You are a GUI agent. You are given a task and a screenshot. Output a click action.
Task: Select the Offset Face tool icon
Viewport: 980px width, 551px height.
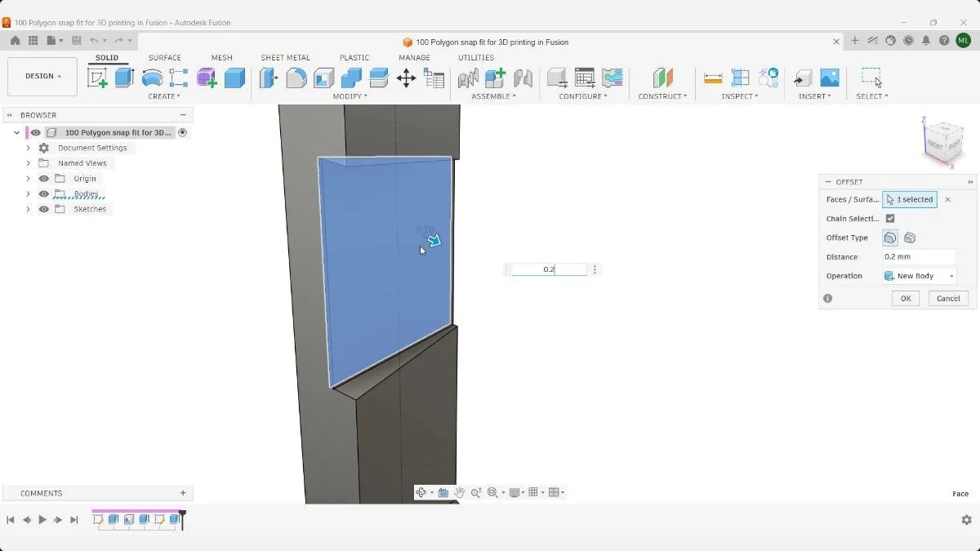click(x=379, y=78)
